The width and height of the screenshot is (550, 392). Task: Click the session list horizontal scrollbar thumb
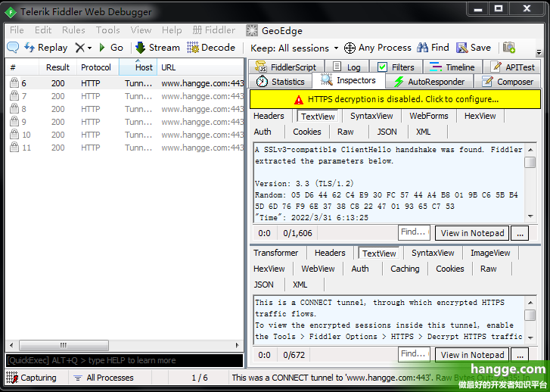tap(64, 345)
